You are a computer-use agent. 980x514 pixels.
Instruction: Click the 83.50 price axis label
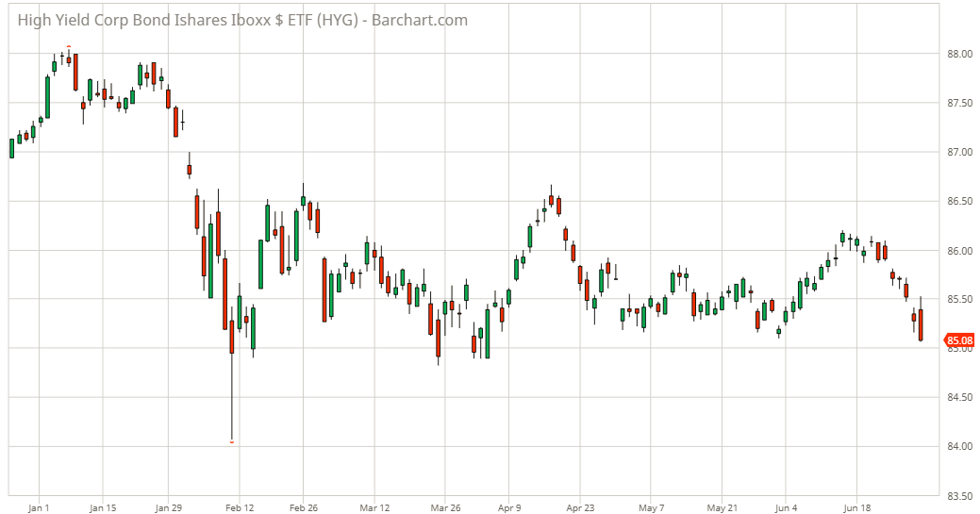pos(959,495)
